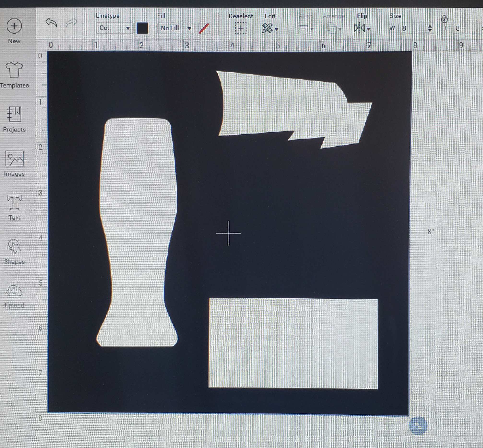The image size is (483, 448).
Task: Click the Redo arrow
Action: (x=71, y=23)
